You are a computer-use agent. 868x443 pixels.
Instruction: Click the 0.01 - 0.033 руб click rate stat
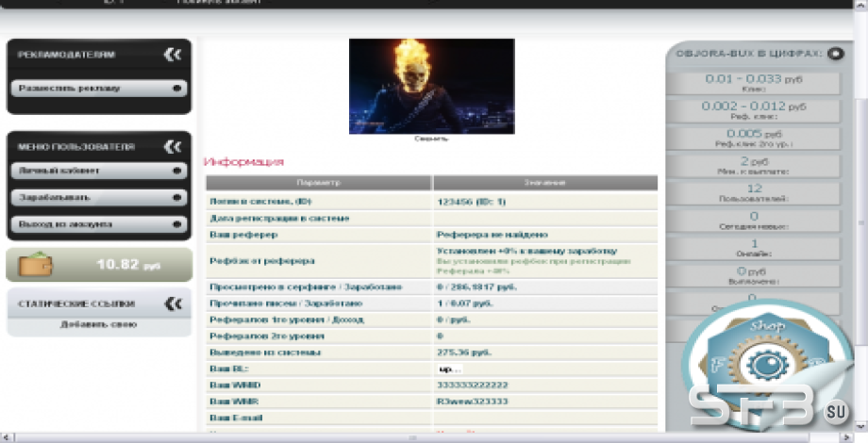(x=754, y=83)
